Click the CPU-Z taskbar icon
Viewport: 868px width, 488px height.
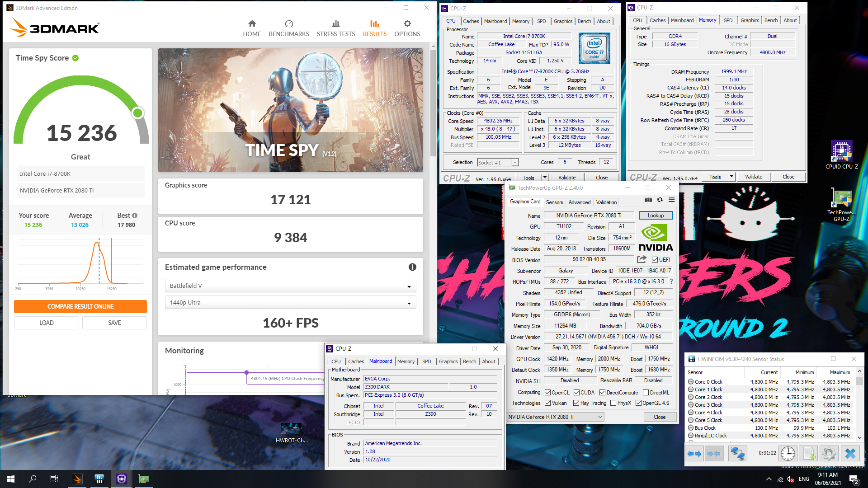122,479
